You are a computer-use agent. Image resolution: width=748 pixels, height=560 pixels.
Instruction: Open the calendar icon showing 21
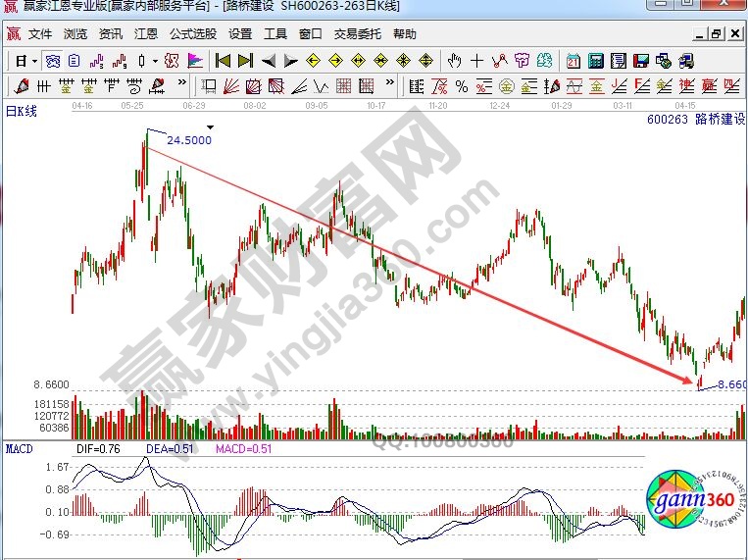[573, 61]
